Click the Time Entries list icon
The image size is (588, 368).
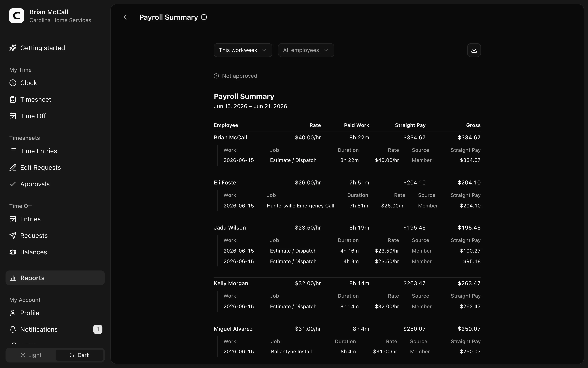coord(13,151)
